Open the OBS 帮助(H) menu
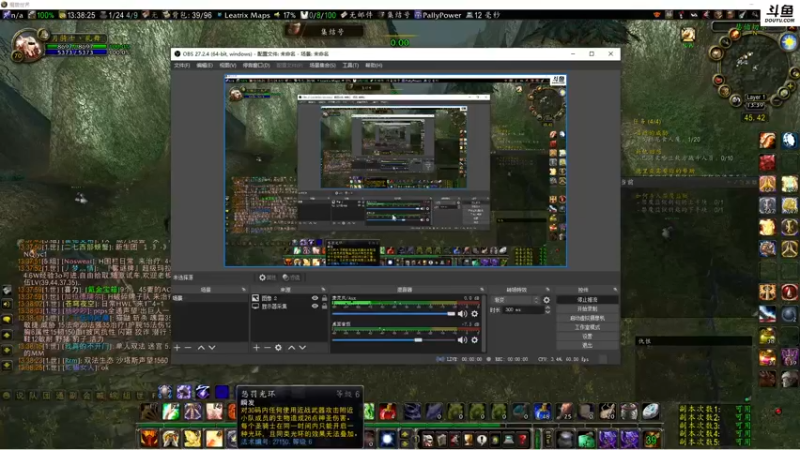800x450 pixels. pos(373,65)
